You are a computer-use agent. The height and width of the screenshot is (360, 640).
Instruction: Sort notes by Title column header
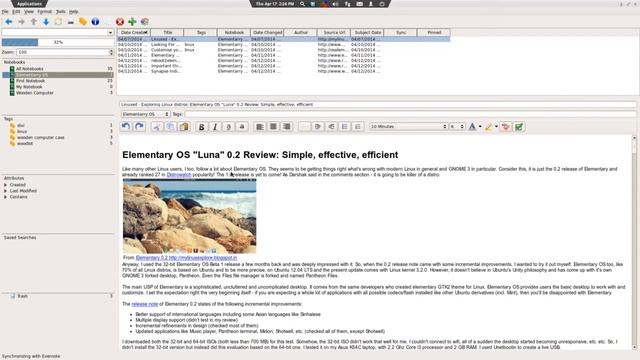[x=167, y=32]
